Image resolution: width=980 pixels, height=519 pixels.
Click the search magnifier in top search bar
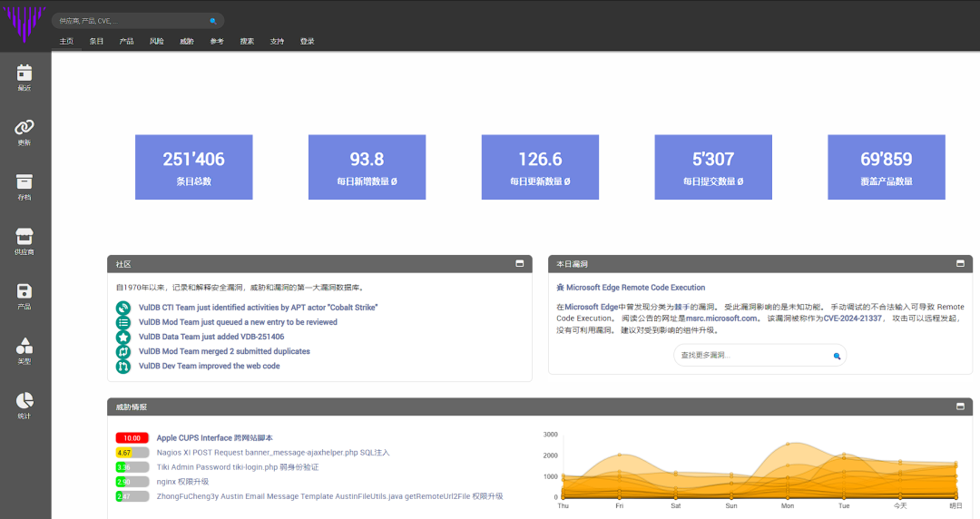pyautogui.click(x=213, y=21)
